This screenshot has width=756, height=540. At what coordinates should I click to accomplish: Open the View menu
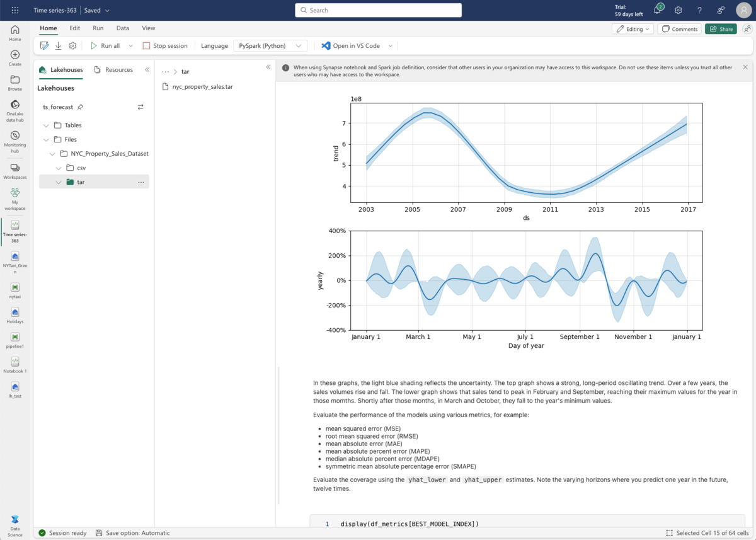[148, 28]
